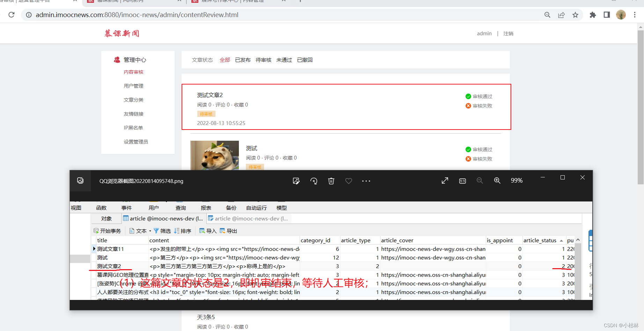Click the 注销 logout link
This screenshot has height=331, width=644.
(x=508, y=33)
